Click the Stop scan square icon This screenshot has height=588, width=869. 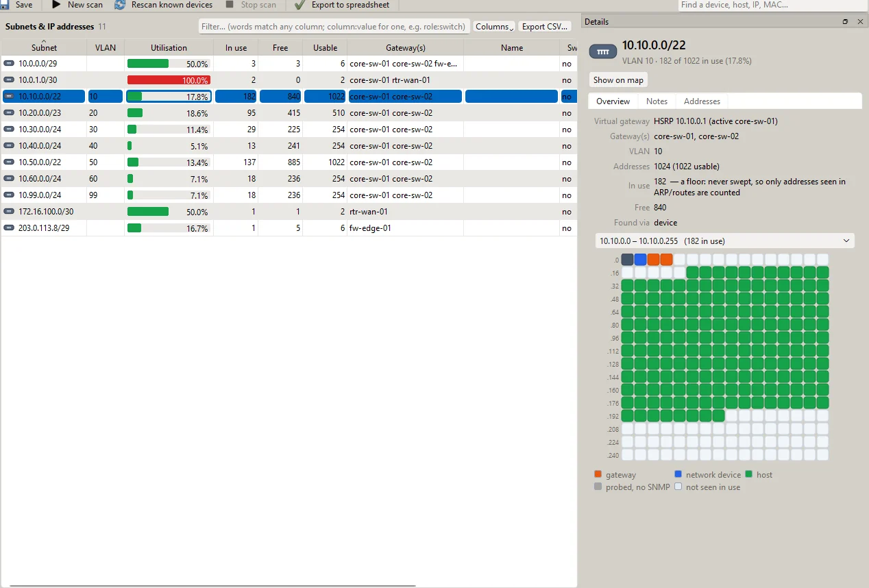coord(230,4)
